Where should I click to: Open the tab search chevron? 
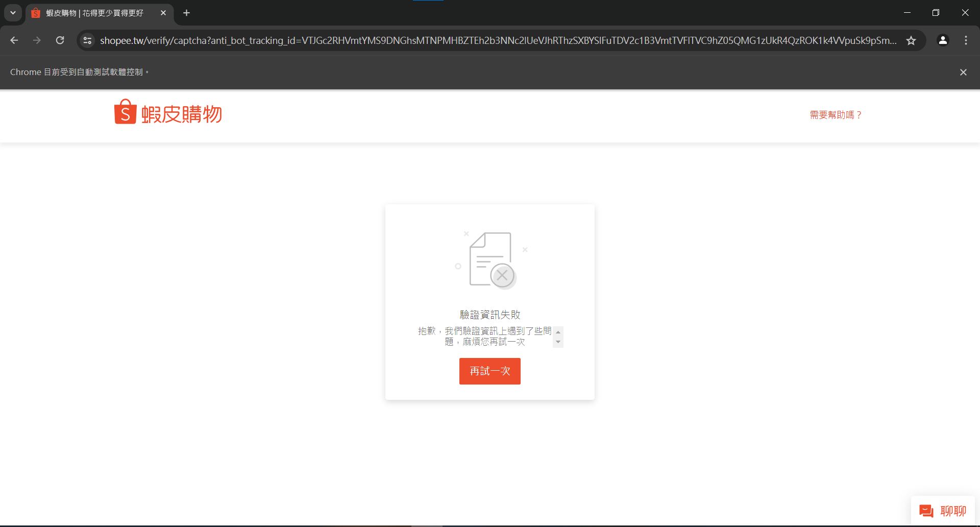(13, 13)
